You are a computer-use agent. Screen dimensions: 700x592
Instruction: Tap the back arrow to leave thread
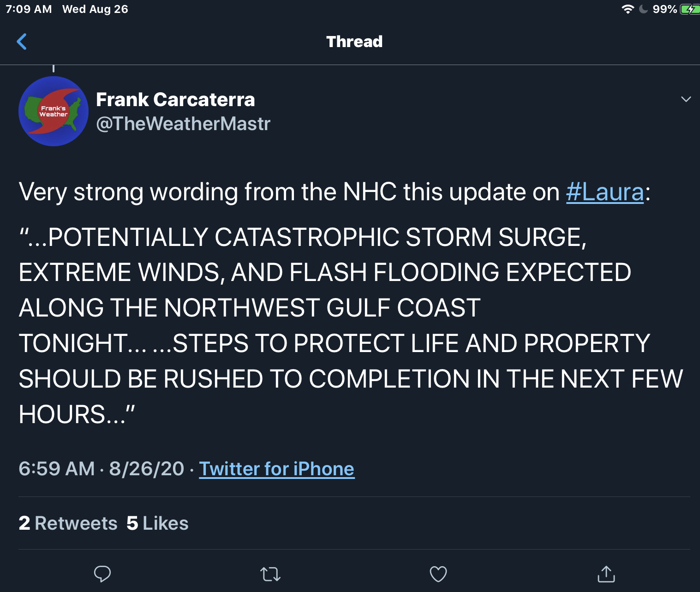pos(22,42)
